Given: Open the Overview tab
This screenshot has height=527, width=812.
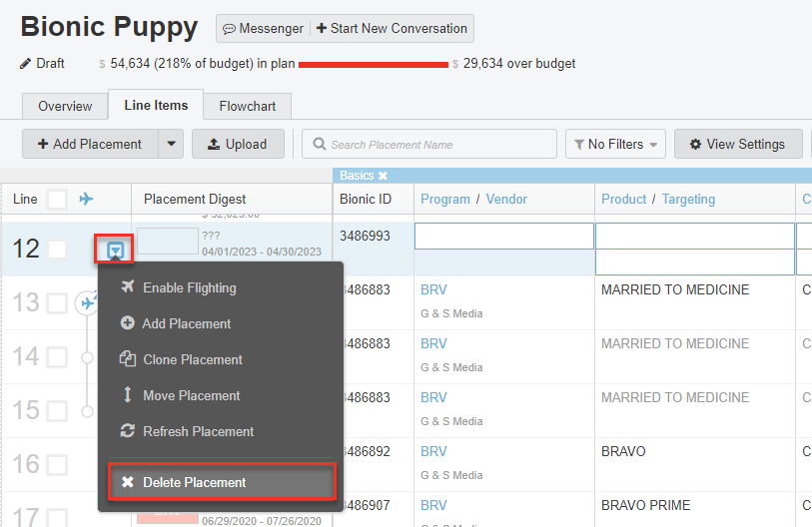Looking at the screenshot, I should [x=65, y=106].
